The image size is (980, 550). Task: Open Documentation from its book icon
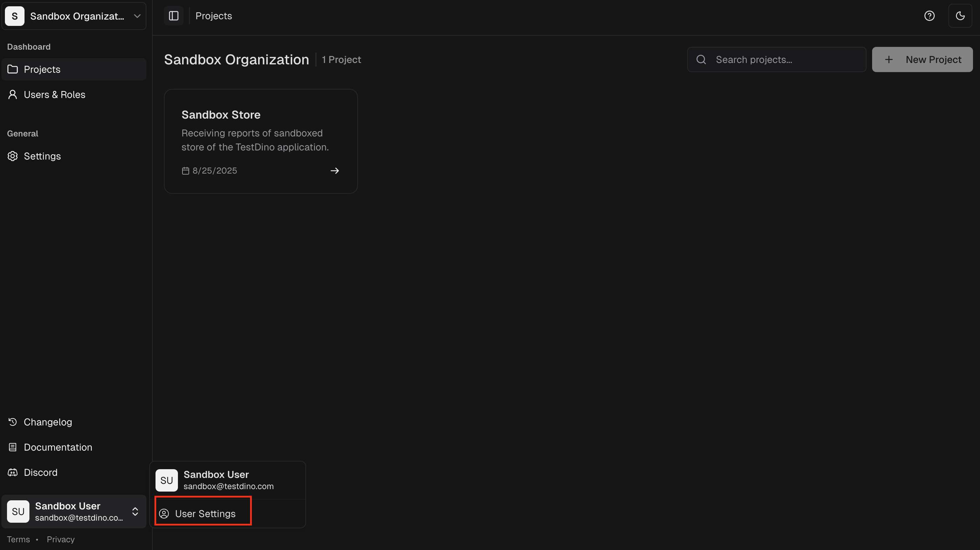pyautogui.click(x=13, y=447)
